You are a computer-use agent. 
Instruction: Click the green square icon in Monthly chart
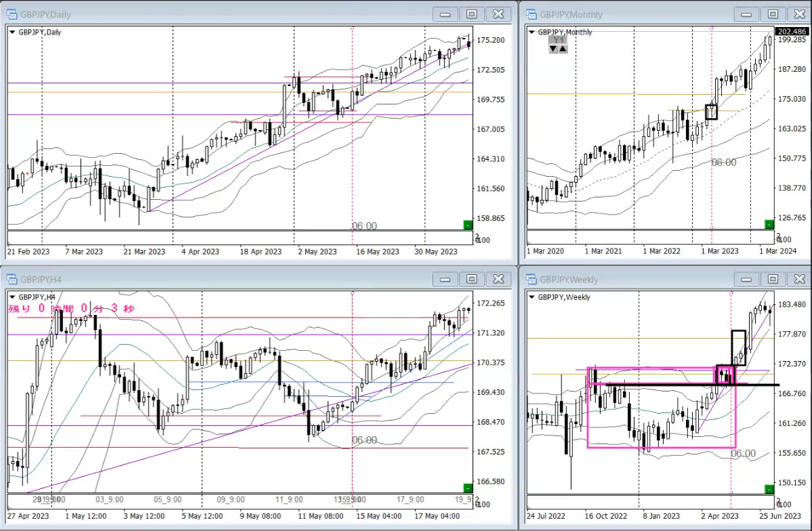769,225
